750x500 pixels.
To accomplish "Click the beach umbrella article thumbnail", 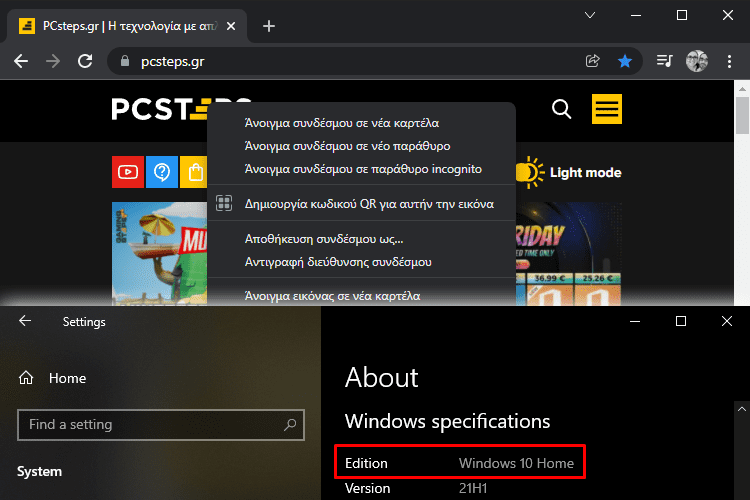I will [x=159, y=254].
